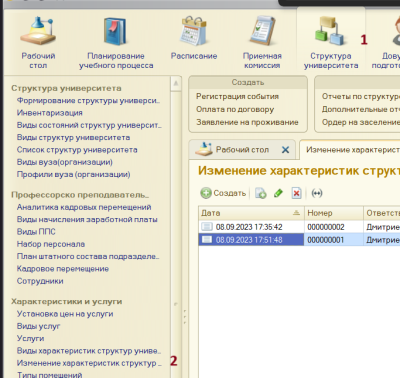Open Формирование структуры университета
Image resolution: width=400 pixels, height=378 pixels.
(88, 100)
